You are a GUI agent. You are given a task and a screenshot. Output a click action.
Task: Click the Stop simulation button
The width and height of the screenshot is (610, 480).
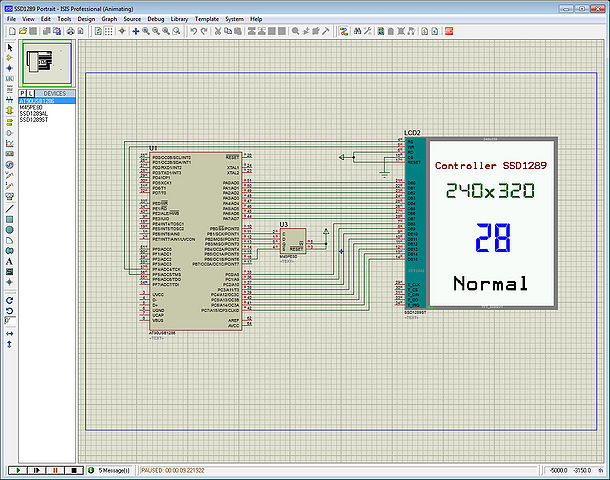click(74, 470)
